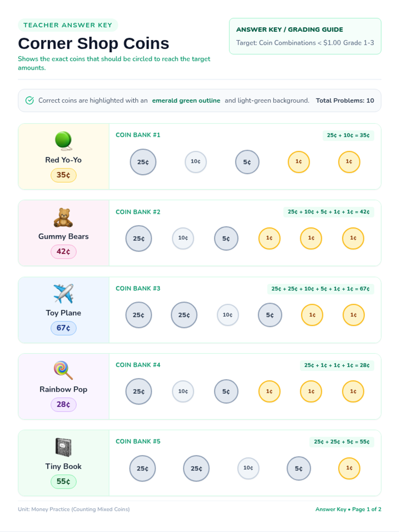Select the 25¢ coin in Coin Bank #1

[x=143, y=162]
